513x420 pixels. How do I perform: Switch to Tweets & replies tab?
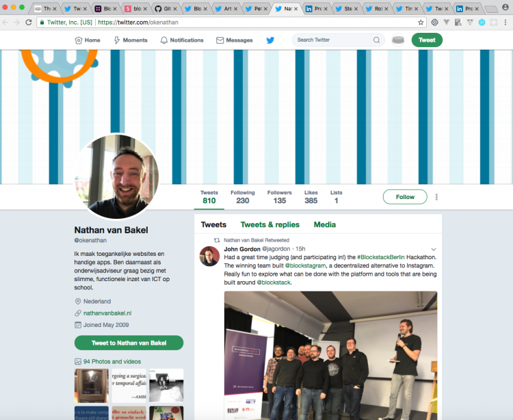click(270, 225)
